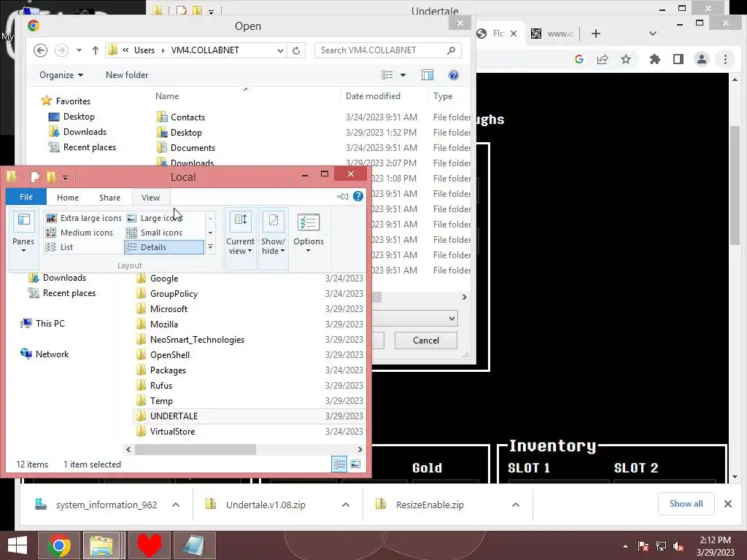The width and height of the screenshot is (747, 560).
Task: Choose the List layout
Action: click(58, 247)
